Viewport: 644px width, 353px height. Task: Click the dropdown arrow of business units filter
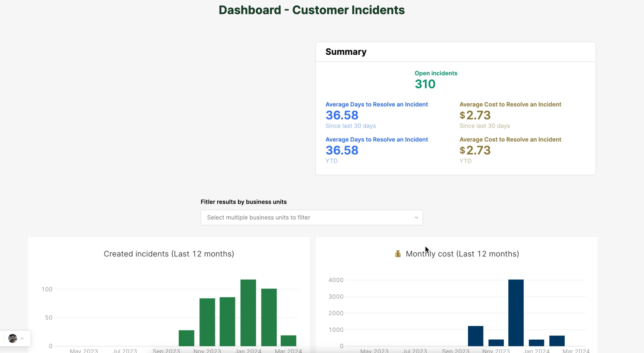(416, 217)
